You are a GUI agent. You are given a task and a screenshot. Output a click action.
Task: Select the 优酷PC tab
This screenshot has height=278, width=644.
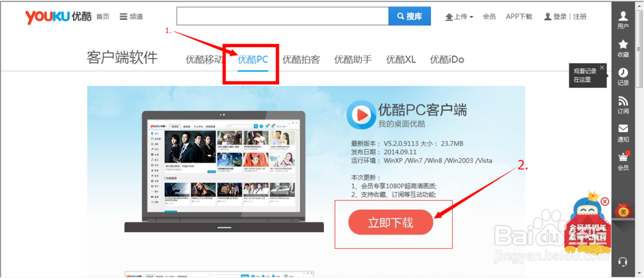point(253,59)
